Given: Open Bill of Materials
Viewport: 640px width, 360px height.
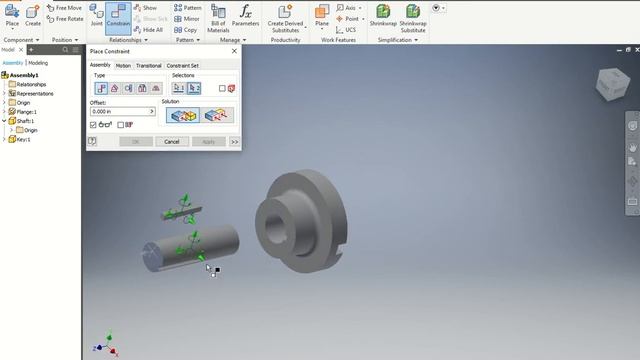Looking at the screenshot, I should pyautogui.click(x=218, y=18).
